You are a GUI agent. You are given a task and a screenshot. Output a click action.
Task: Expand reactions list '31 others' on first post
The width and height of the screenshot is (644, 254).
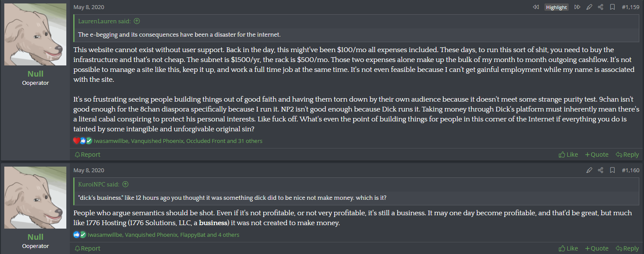tap(249, 141)
